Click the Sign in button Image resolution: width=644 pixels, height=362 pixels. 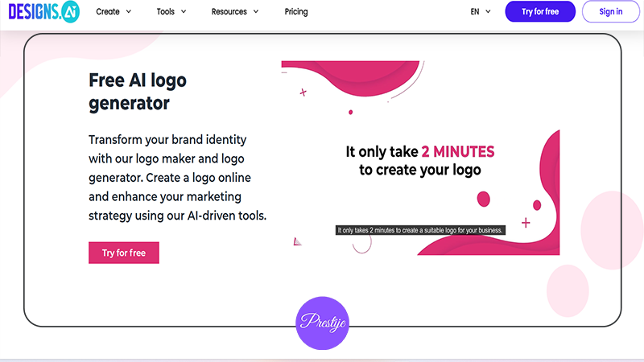click(611, 11)
